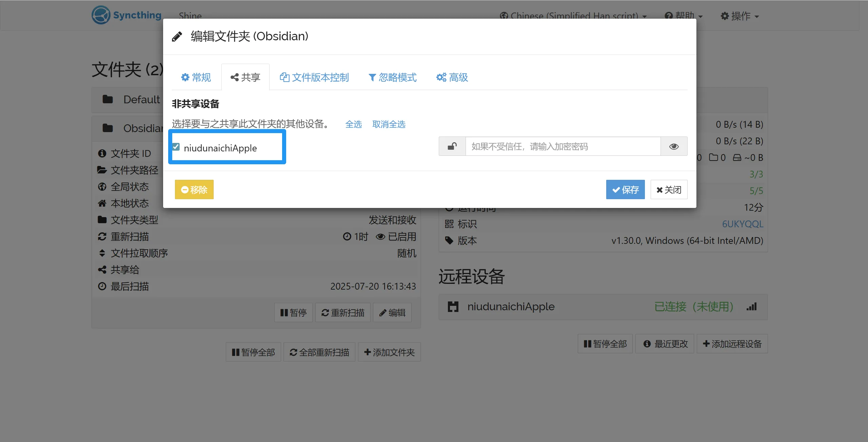Click the 文件拉取顺序 sort icon
This screenshot has height=442, width=868.
coord(102,253)
